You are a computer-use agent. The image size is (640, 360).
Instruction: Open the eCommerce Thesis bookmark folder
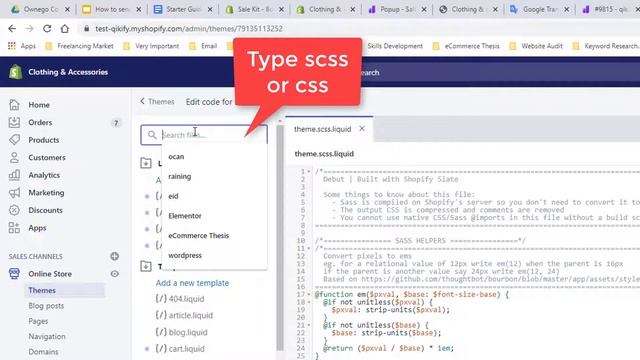pyautogui.click(x=466, y=46)
